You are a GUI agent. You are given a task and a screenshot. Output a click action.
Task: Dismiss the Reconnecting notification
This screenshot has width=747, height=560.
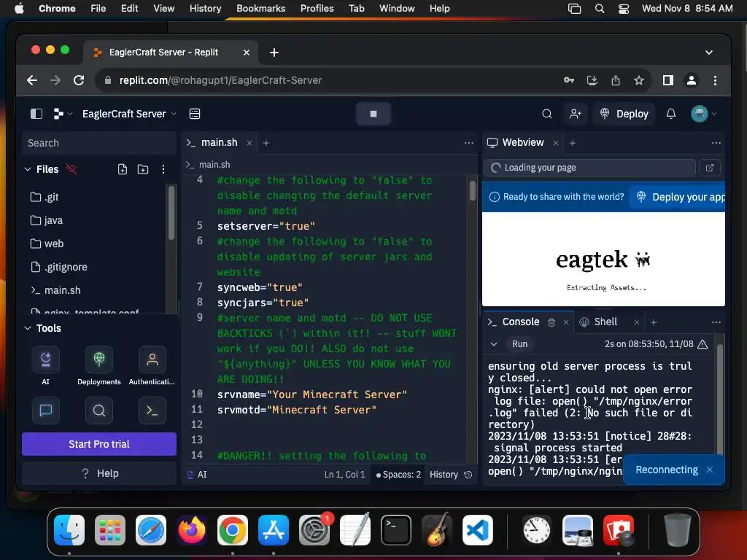point(710,470)
